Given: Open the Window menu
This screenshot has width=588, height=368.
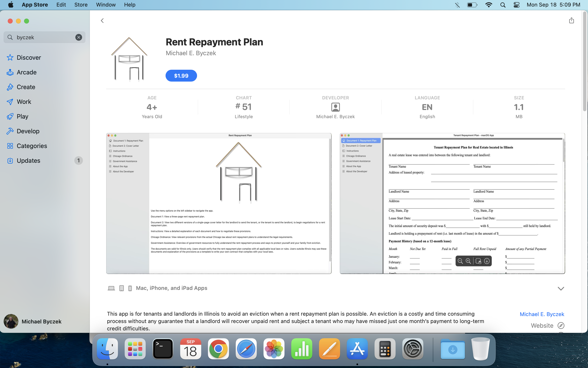Looking at the screenshot, I should pyautogui.click(x=106, y=5).
